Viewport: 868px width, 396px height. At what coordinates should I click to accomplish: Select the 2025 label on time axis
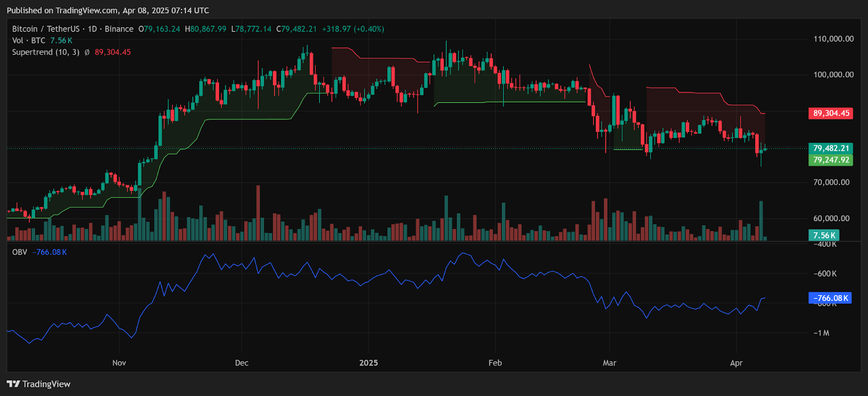[368, 363]
